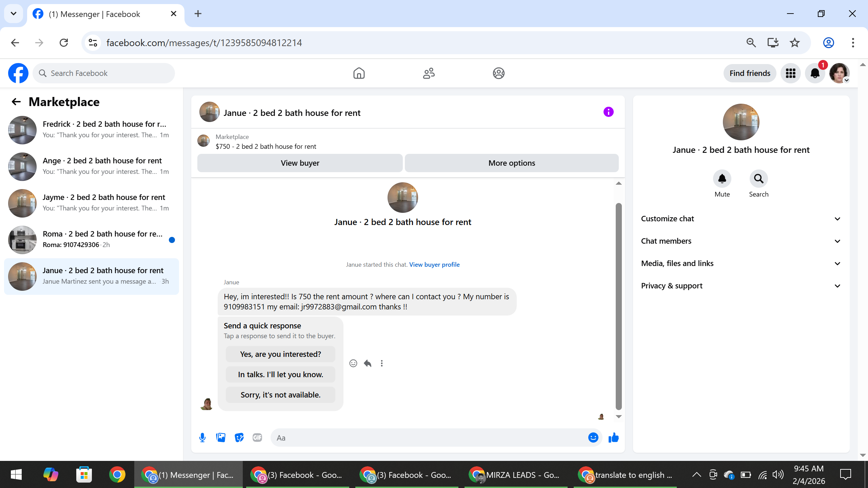
Task: Expand Media, files and links
Action: [x=741, y=263]
